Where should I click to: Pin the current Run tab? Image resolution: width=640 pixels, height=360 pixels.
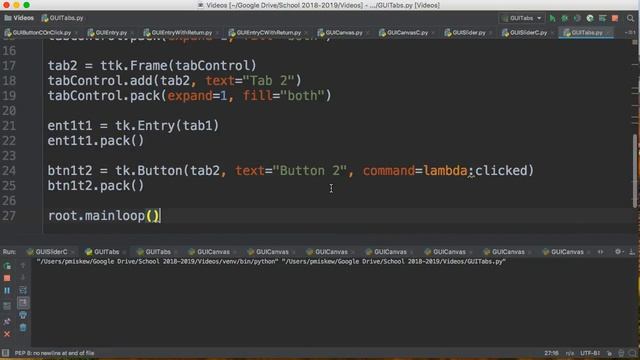[x=7, y=321]
